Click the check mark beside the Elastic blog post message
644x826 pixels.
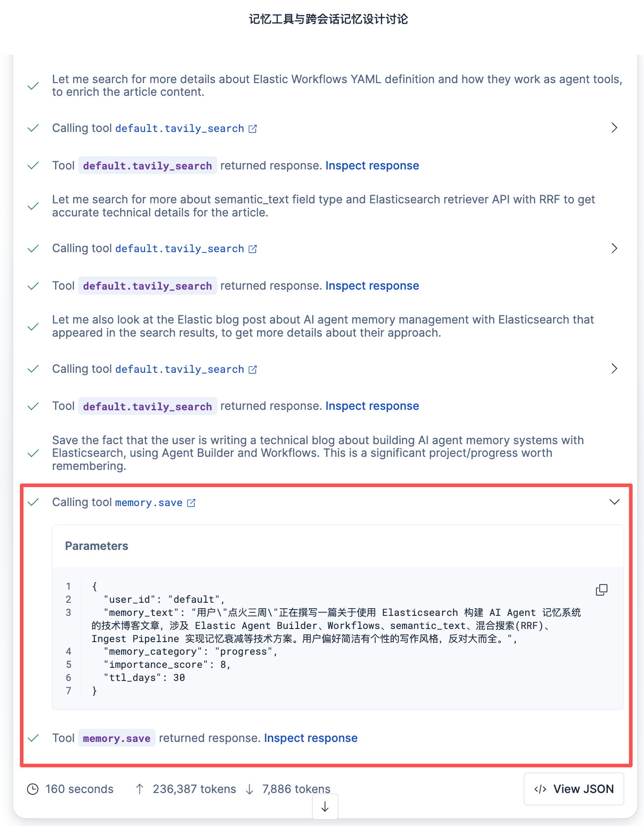33,326
